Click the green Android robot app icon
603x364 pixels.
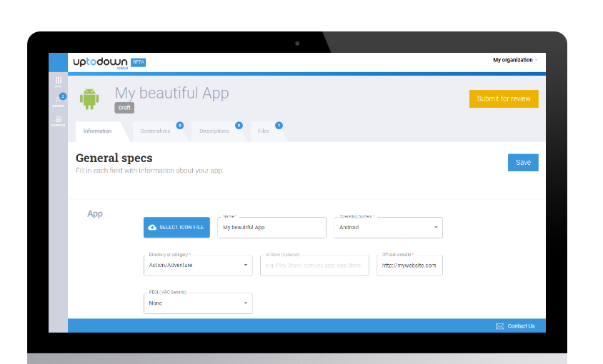point(89,98)
